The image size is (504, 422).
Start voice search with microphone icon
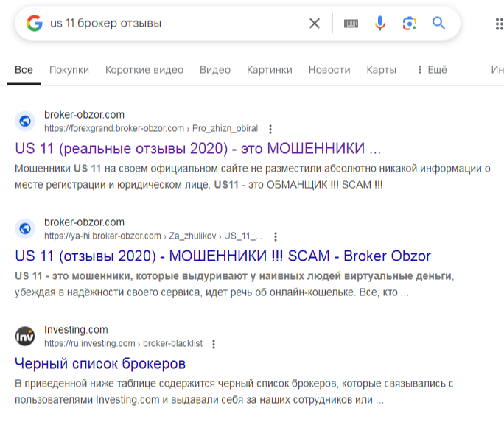(x=380, y=24)
